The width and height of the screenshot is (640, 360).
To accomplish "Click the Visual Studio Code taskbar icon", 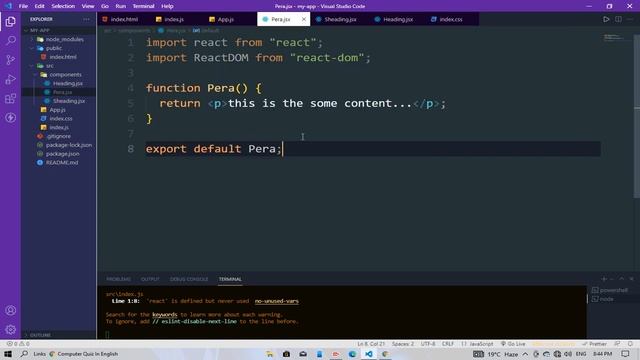I will point(369,354).
